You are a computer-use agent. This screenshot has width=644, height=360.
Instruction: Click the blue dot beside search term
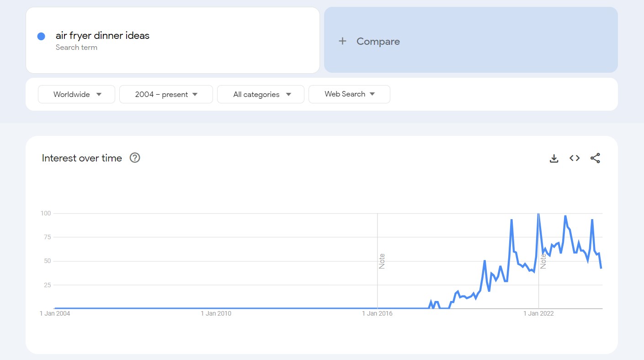click(x=41, y=36)
